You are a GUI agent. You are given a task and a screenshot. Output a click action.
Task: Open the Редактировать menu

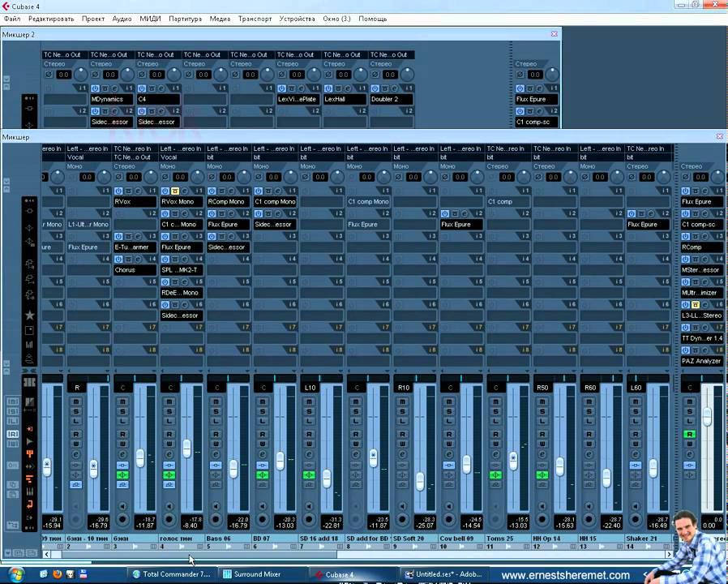51,19
